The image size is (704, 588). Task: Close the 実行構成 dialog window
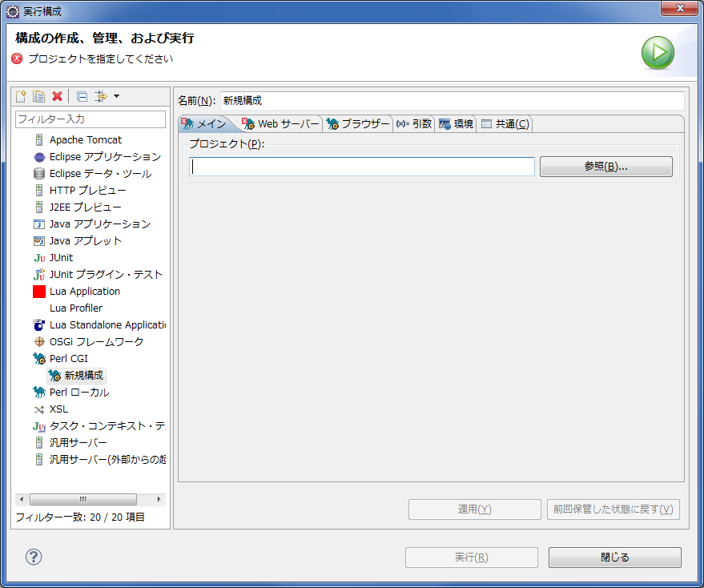(680, 8)
